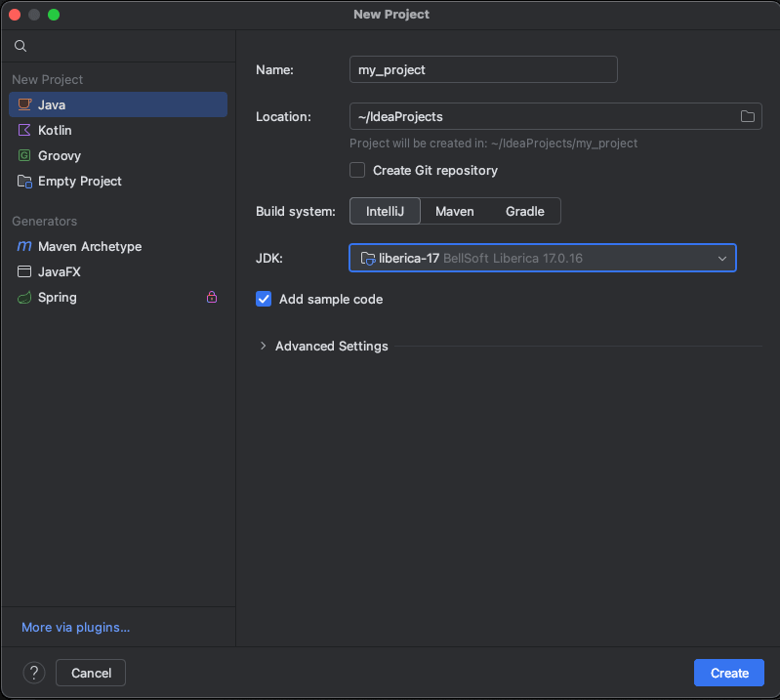Click the JavaFX window icon

click(24, 271)
